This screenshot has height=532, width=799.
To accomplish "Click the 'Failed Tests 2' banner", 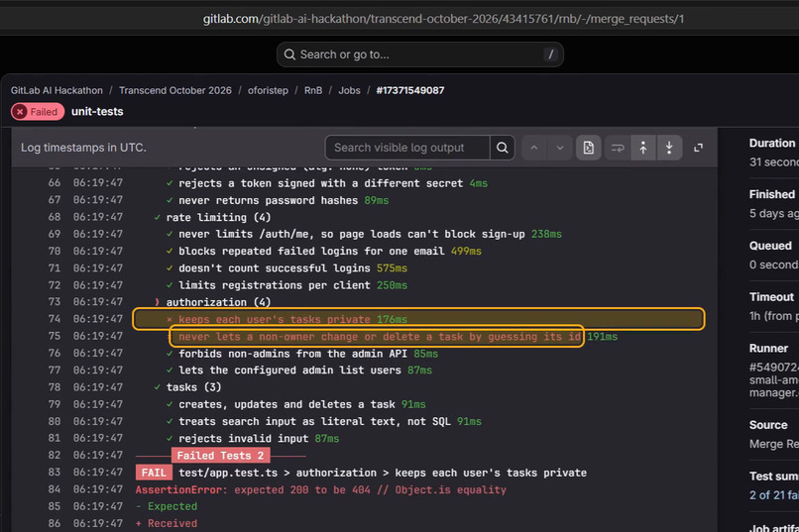I will click(x=220, y=455).
